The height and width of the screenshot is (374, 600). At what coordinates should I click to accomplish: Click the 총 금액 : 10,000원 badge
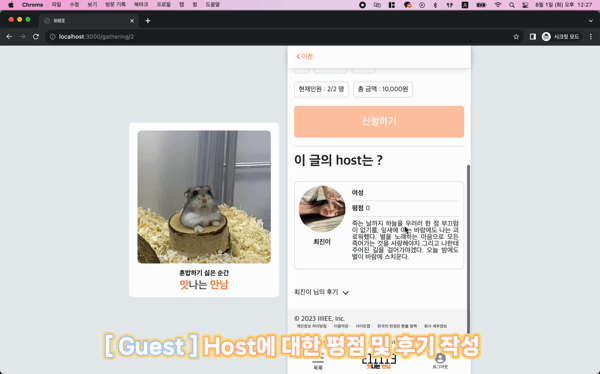(x=383, y=89)
